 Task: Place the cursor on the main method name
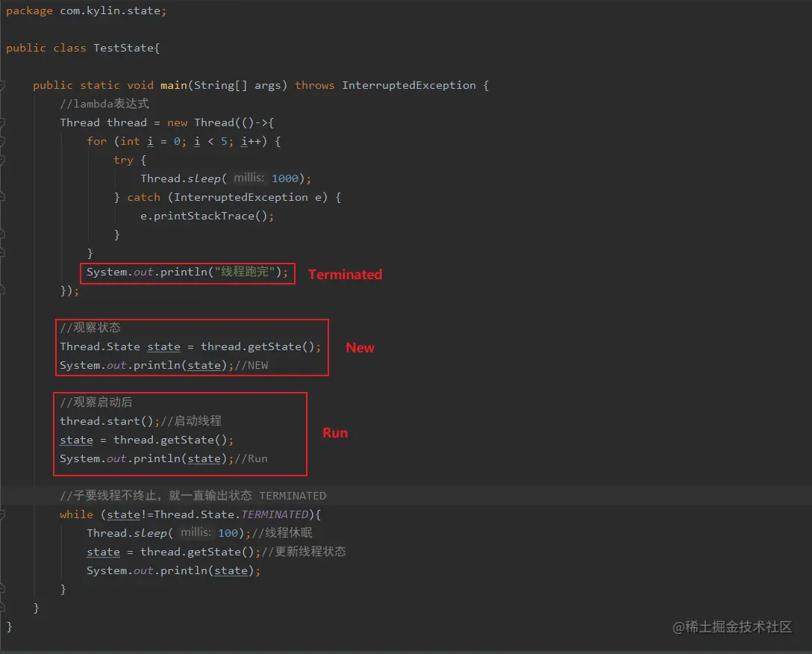[x=173, y=86]
